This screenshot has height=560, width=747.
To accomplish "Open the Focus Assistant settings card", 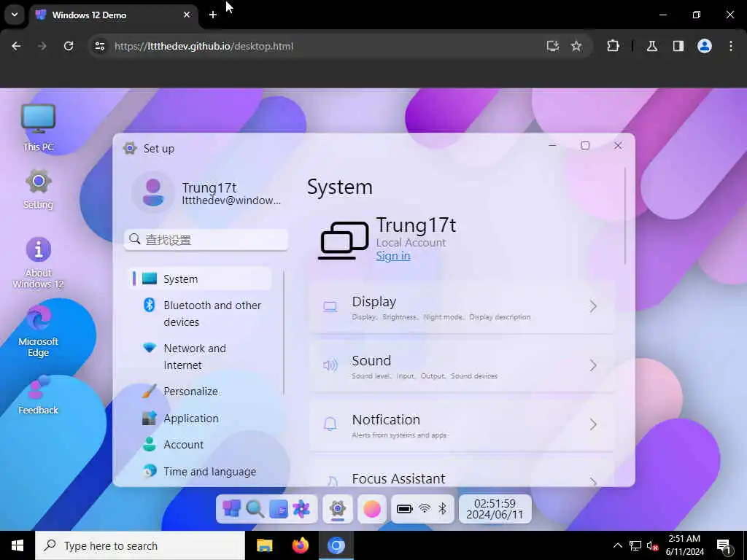I will pos(462,472).
